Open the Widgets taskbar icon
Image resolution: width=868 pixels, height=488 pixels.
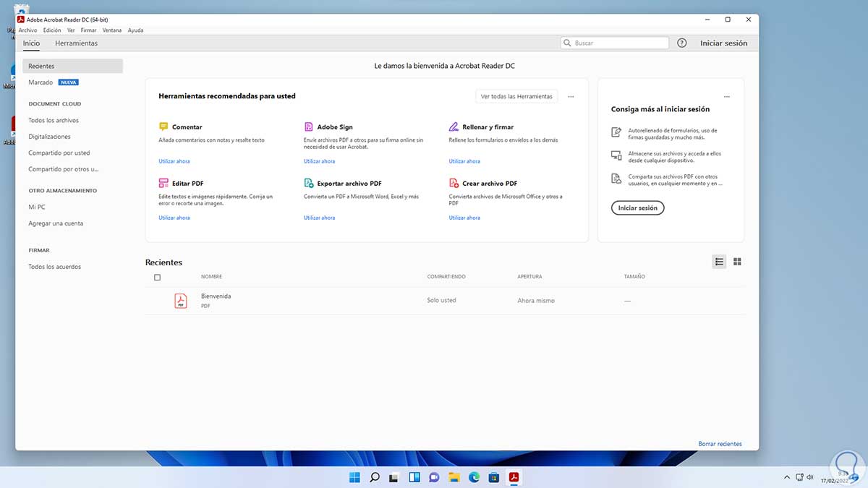point(414,477)
